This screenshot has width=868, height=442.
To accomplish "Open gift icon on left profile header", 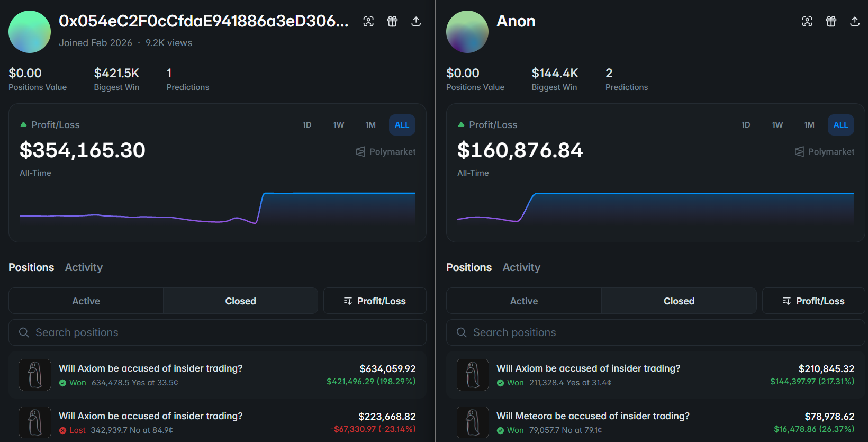I will click(392, 21).
